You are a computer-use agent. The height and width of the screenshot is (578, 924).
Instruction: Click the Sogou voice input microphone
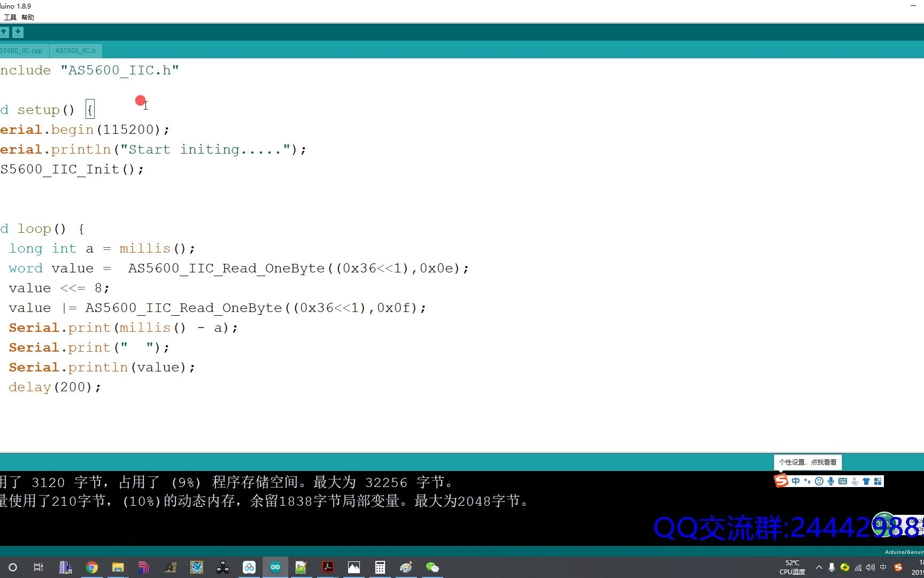point(831,481)
